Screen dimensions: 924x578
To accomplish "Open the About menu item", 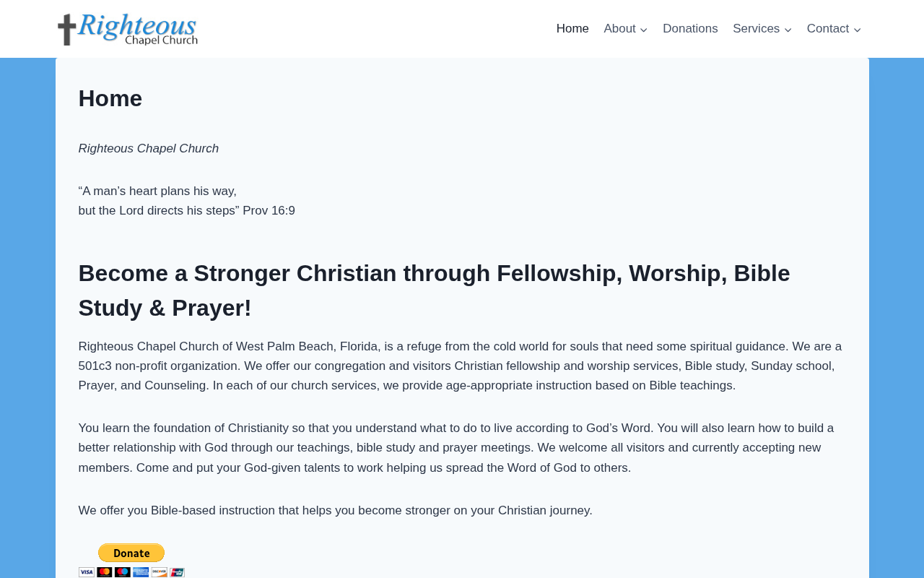I will point(620,29).
